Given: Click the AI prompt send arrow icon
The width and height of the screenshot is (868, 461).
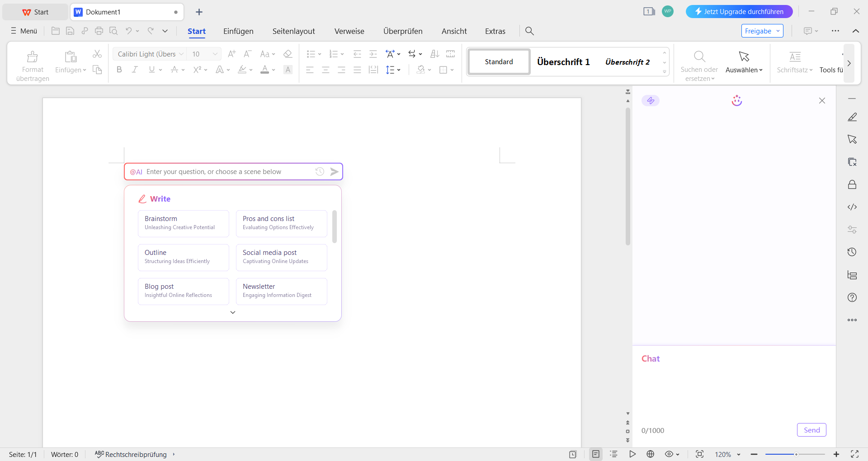Looking at the screenshot, I should [334, 172].
